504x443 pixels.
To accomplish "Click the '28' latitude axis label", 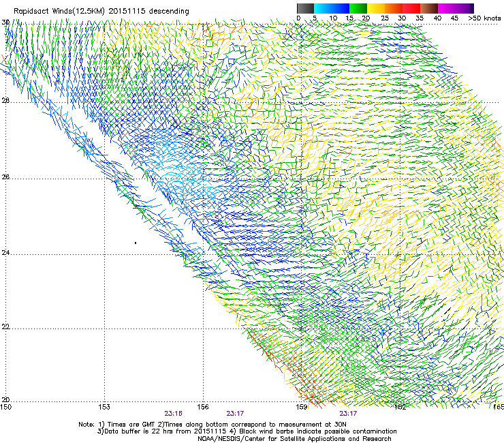I will pyautogui.click(x=5, y=101).
